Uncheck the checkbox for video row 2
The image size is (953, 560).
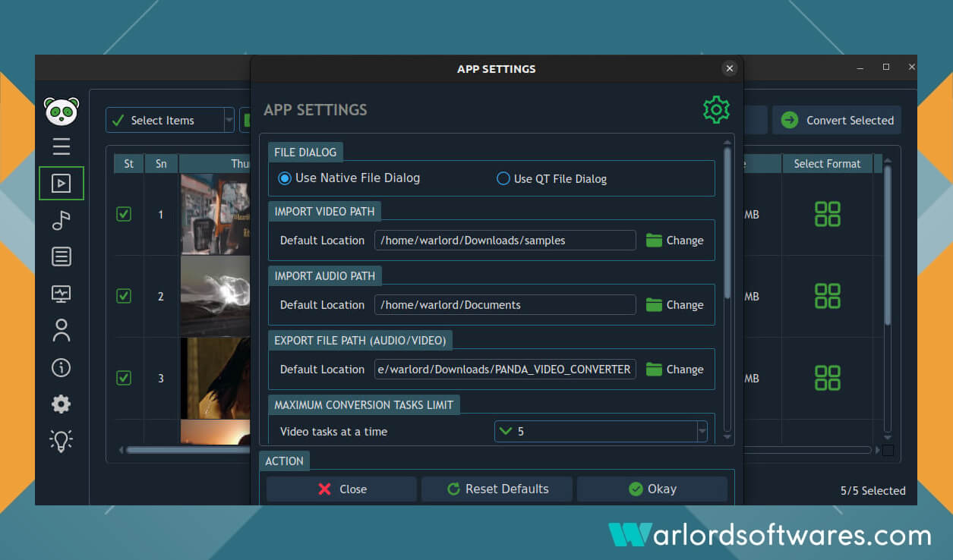[124, 296]
